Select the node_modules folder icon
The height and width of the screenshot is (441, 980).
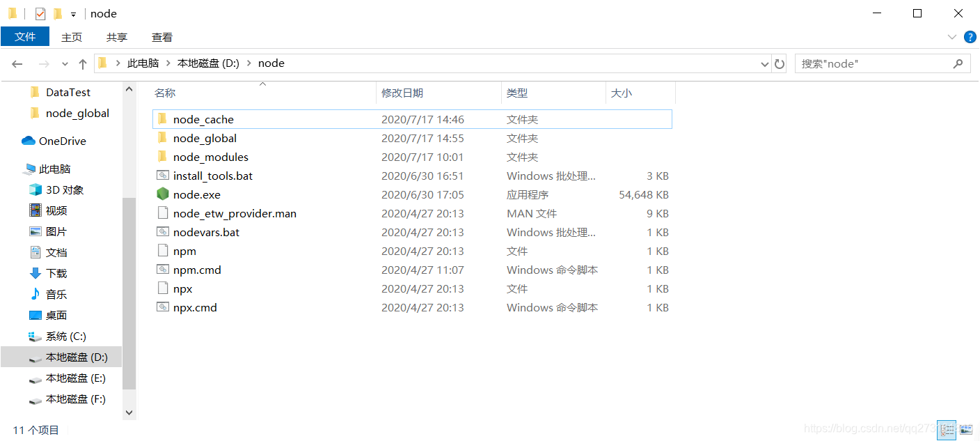coord(162,156)
